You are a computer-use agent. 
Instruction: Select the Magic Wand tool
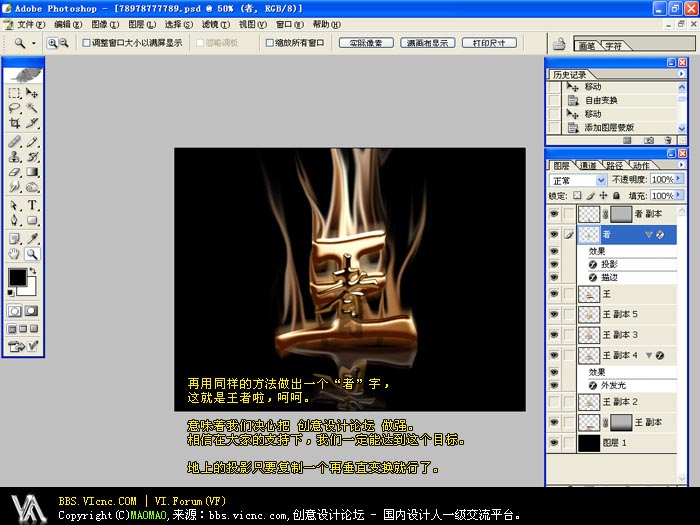(33, 107)
